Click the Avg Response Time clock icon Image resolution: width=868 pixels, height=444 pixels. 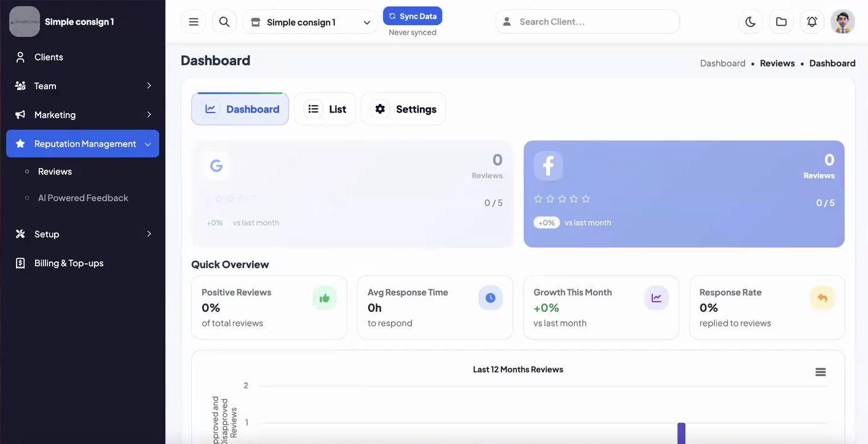(x=491, y=298)
